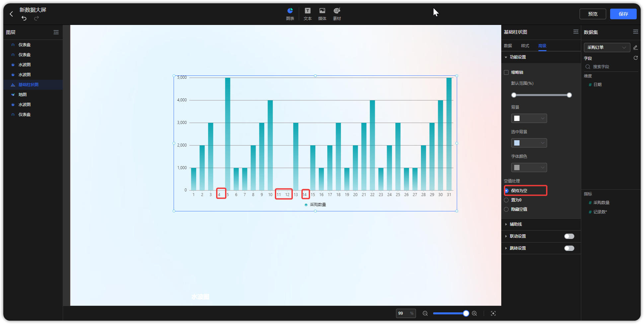Image resolution: width=644 pixels, height=324 pixels.
Task: Click the 预览 preview button
Action: click(593, 14)
